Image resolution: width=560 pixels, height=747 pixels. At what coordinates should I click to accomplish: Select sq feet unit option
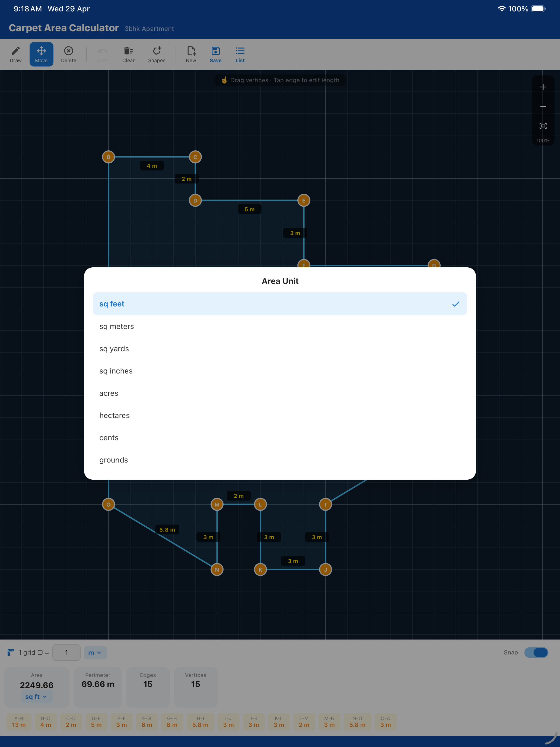[x=280, y=303]
